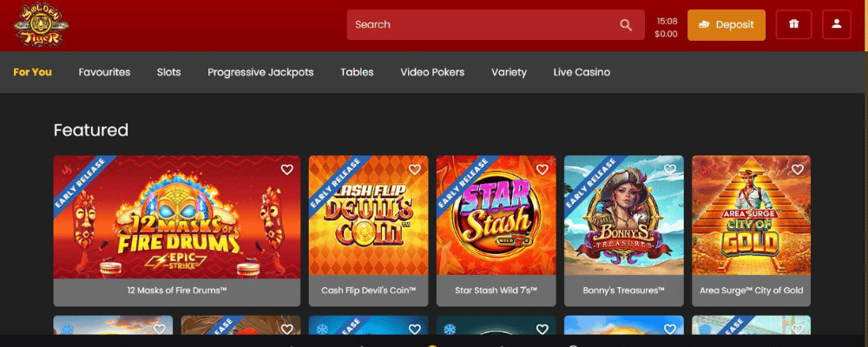This screenshot has width=868, height=347.
Task: Open the Live Casino tab
Action: tap(582, 72)
